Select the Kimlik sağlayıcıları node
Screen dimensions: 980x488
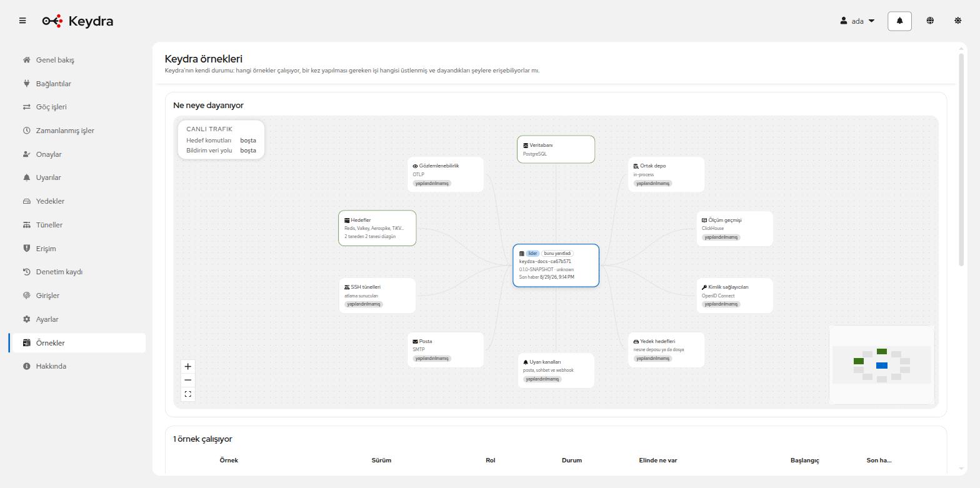click(x=735, y=296)
